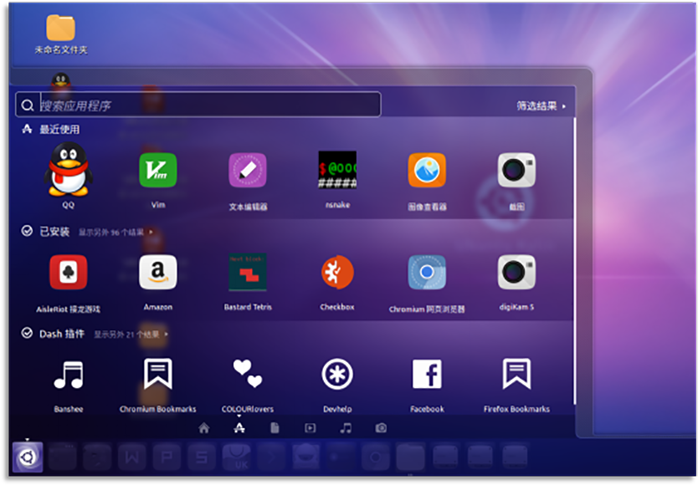Expand 显示另外 96 个结果 under 已安装

tap(116, 232)
